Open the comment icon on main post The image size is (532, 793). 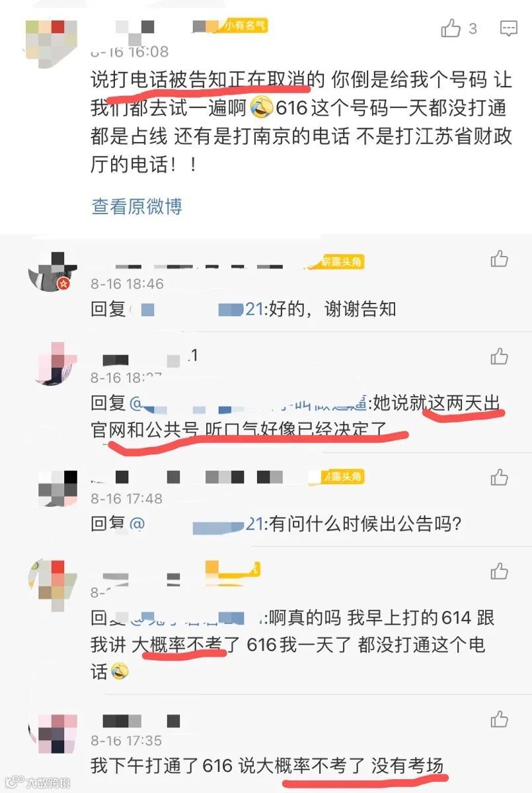[508, 29]
